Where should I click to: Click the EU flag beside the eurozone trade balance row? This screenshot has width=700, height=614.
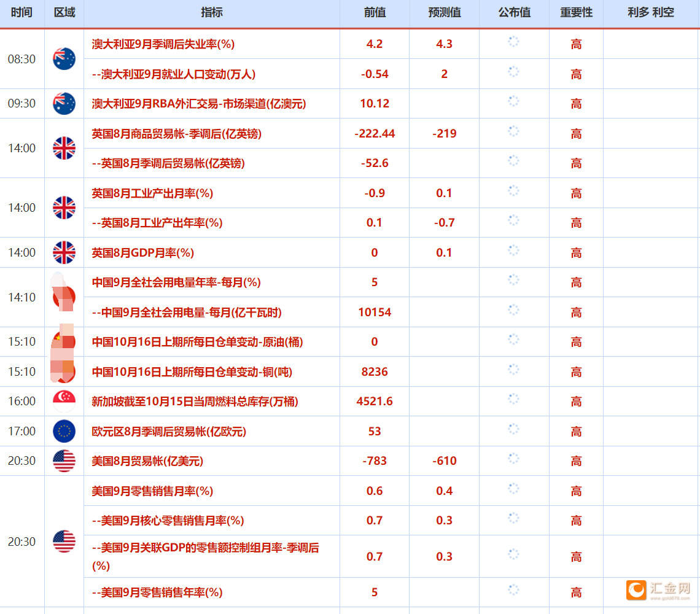tap(63, 431)
